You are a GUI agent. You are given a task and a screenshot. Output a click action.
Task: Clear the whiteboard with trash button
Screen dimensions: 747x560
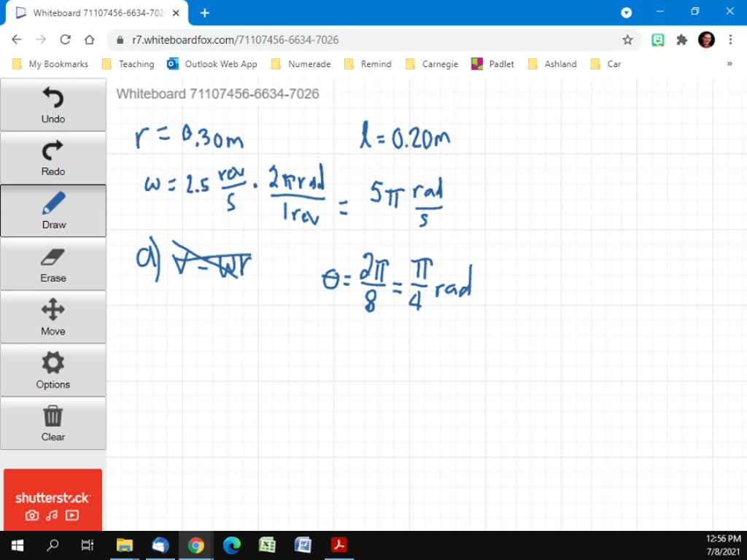click(53, 424)
